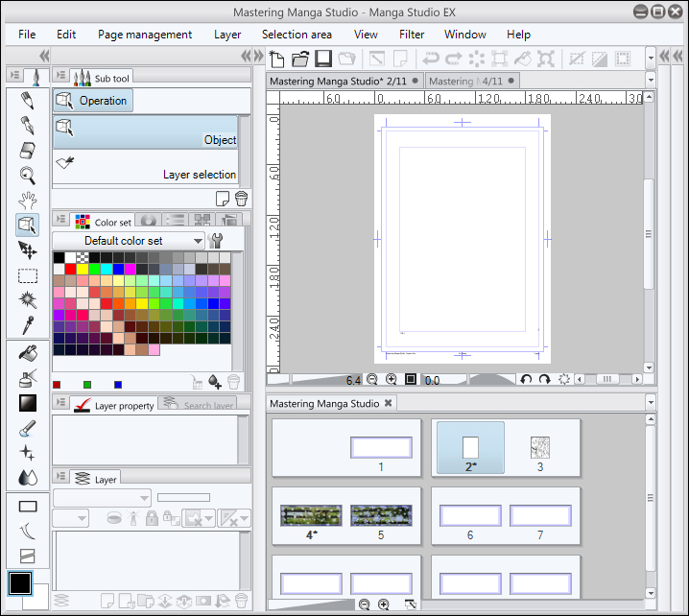Collapse the tool palette with double arrow
Image resolution: width=689 pixels, height=616 pixels.
point(44,56)
